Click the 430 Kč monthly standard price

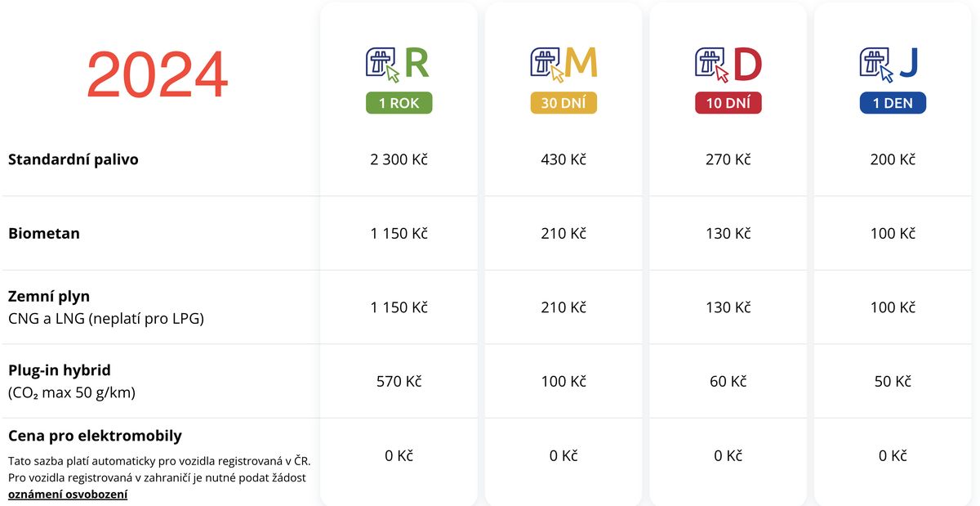563,159
